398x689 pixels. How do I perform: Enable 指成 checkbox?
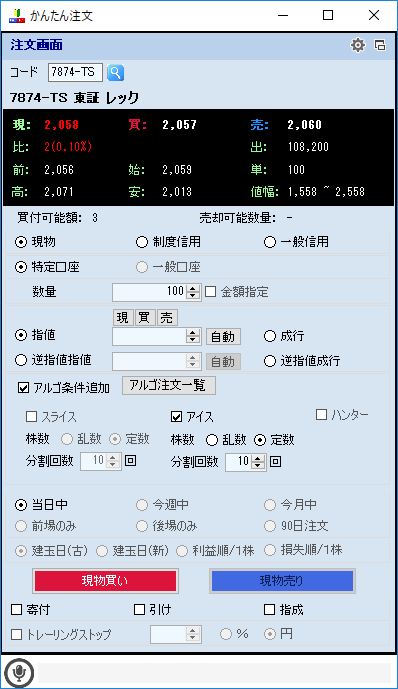click(269, 609)
